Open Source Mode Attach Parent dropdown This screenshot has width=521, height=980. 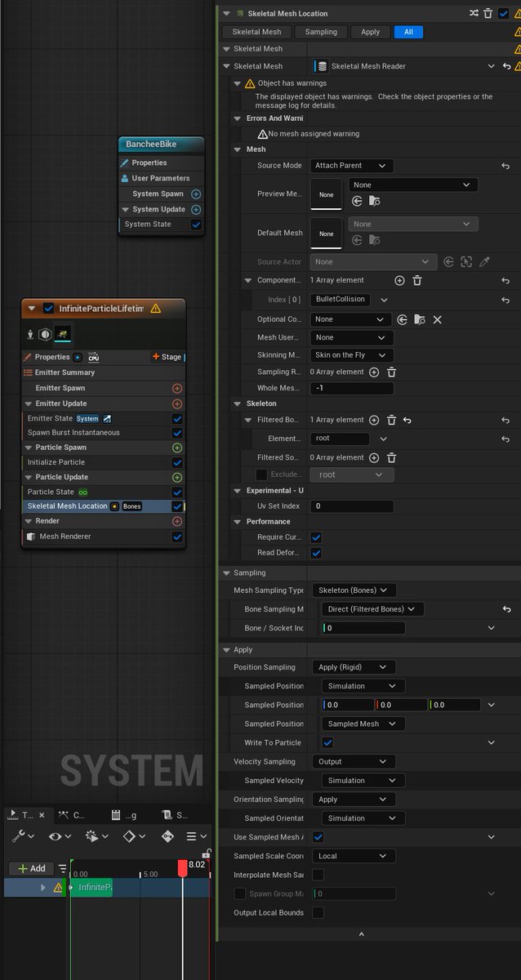point(351,166)
